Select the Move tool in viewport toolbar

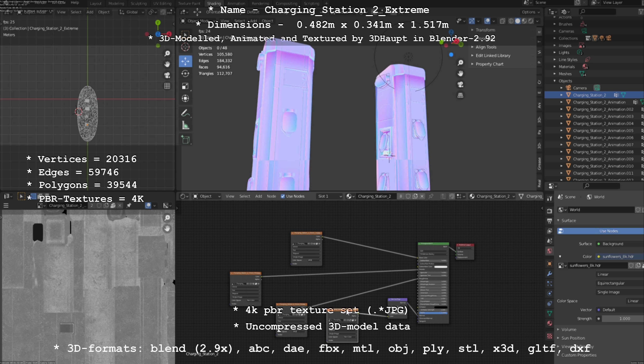point(185,61)
